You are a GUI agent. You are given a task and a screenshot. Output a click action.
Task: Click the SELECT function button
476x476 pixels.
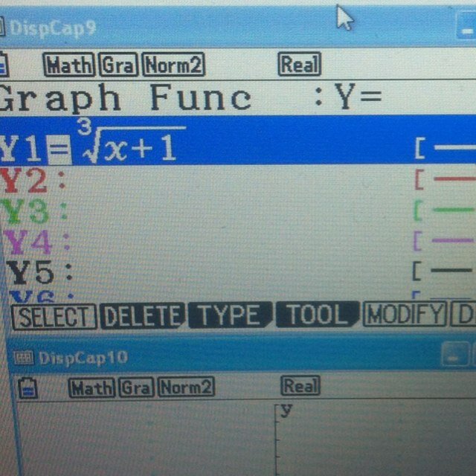(x=54, y=317)
